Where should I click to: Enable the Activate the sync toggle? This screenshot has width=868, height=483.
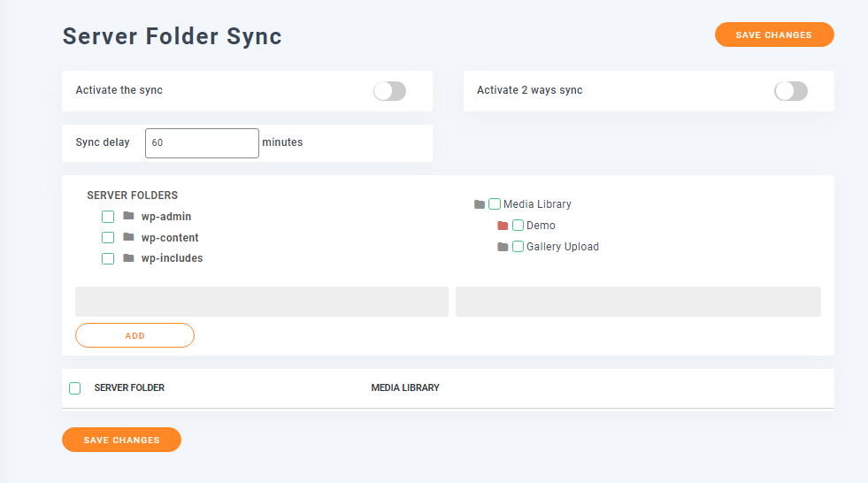(x=389, y=91)
